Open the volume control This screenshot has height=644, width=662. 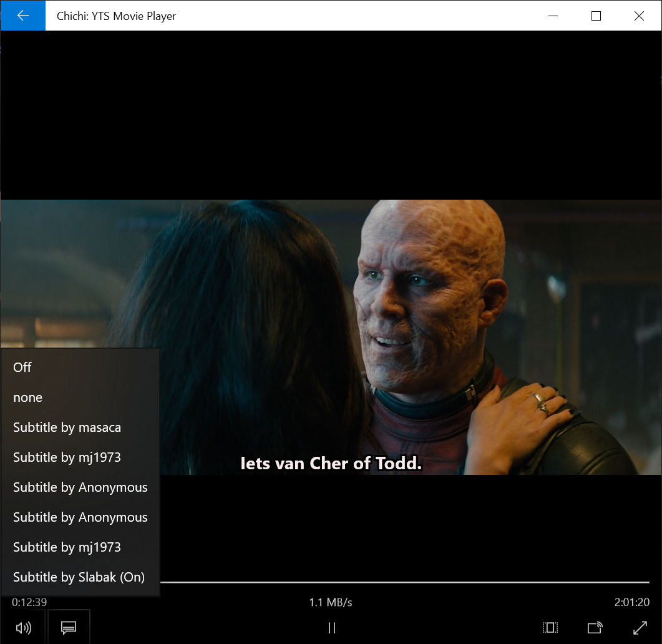[x=24, y=628]
